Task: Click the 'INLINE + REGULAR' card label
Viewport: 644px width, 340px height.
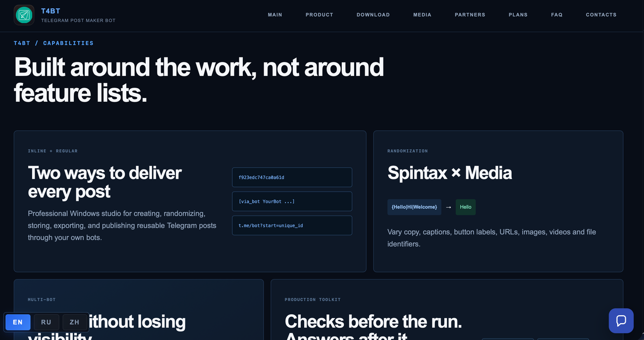Action: (53, 151)
